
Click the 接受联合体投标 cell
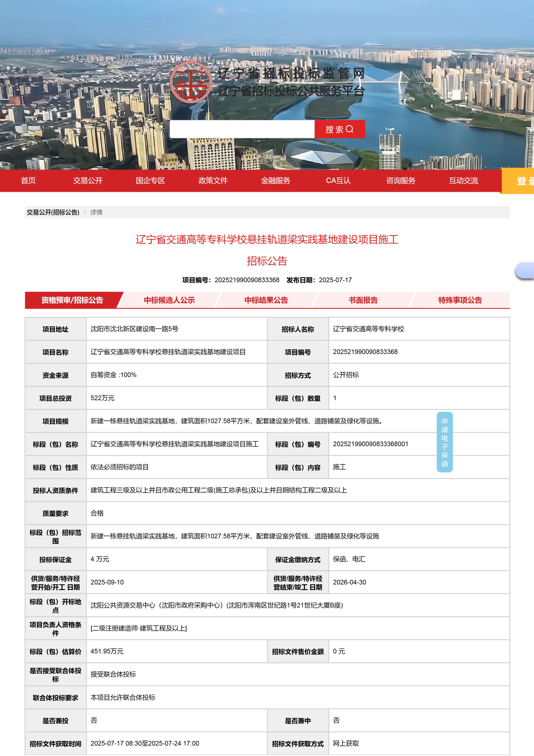point(298,674)
